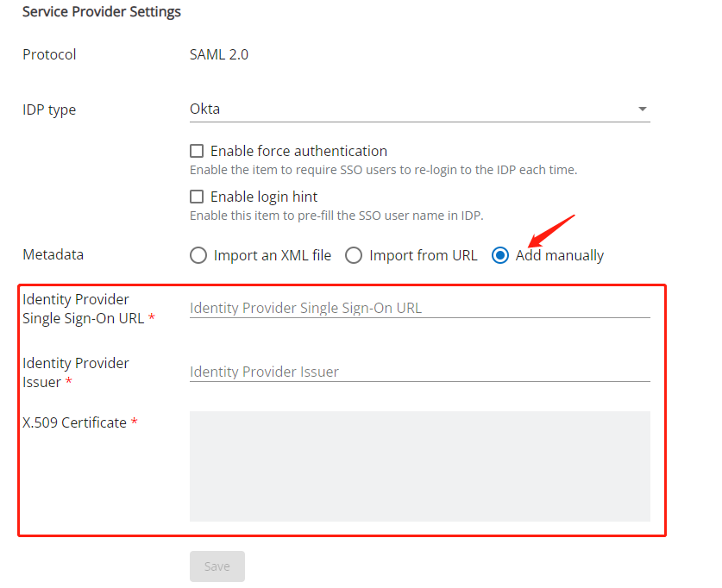The width and height of the screenshot is (722, 588).
Task: Click the X.509 Certificate field label
Action: point(74,422)
